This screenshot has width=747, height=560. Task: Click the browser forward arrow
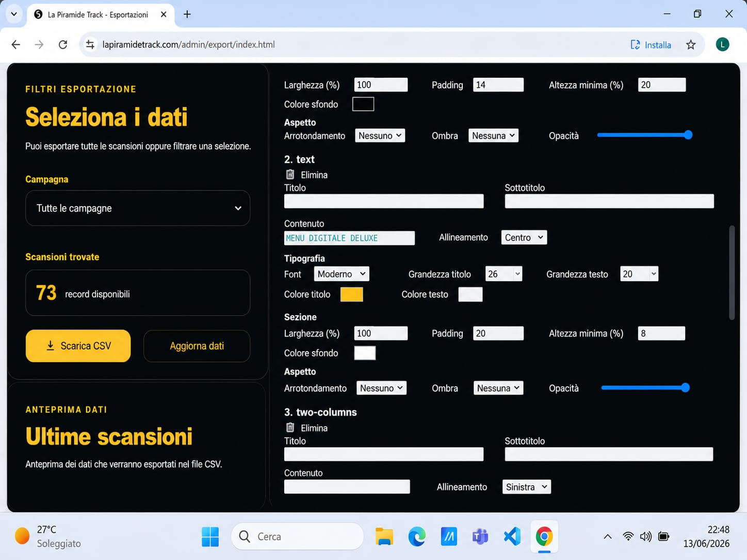pyautogui.click(x=39, y=44)
